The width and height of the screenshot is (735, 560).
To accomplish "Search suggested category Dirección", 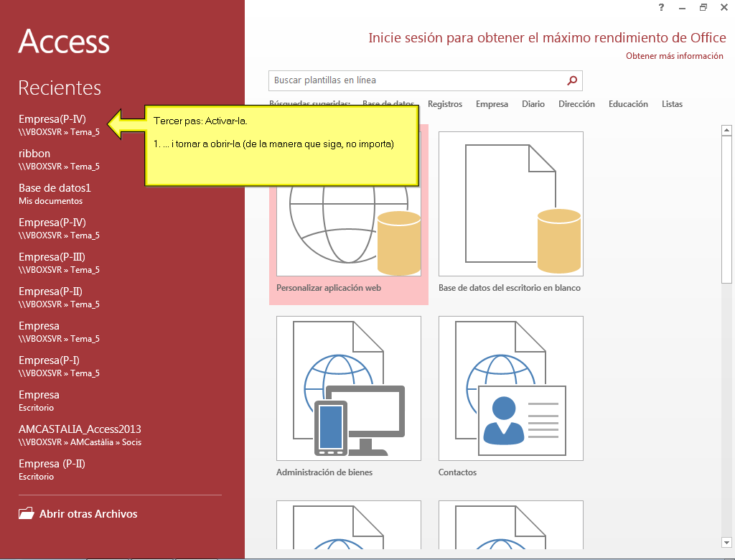I will point(576,104).
